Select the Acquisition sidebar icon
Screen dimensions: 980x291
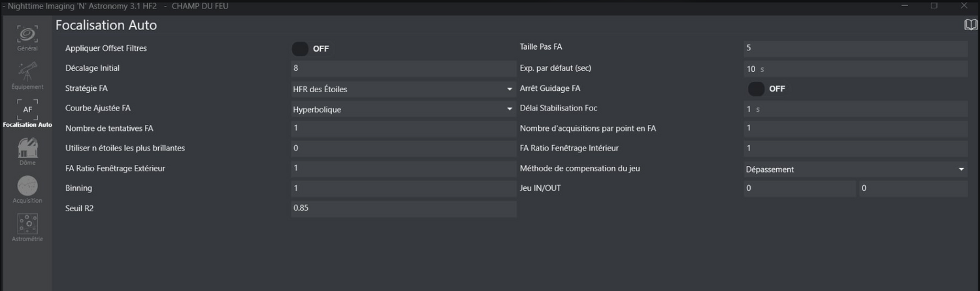(x=27, y=186)
